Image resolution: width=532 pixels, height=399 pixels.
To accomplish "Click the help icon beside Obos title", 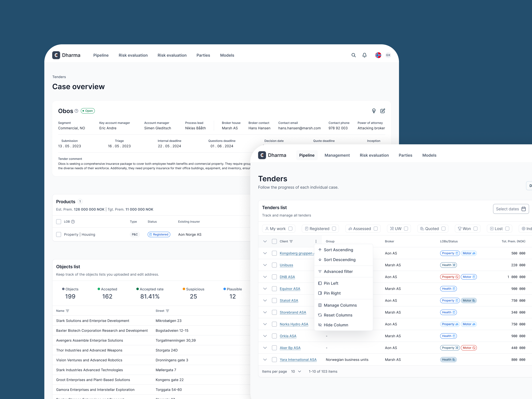I will pyautogui.click(x=76, y=111).
